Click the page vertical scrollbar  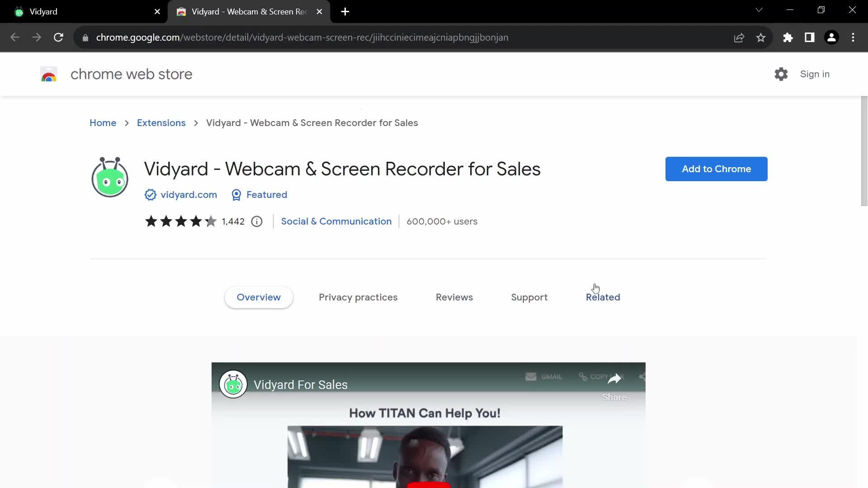click(864, 151)
